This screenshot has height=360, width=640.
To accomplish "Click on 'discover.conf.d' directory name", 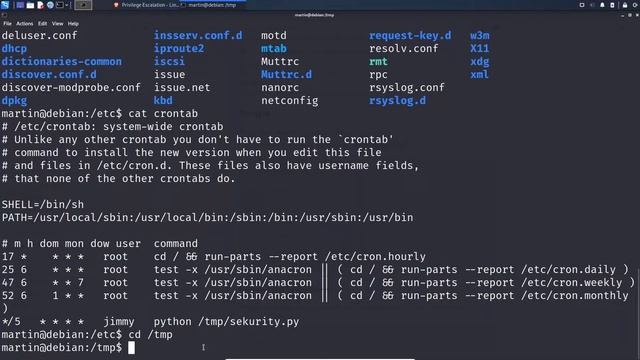I will 49,75.
